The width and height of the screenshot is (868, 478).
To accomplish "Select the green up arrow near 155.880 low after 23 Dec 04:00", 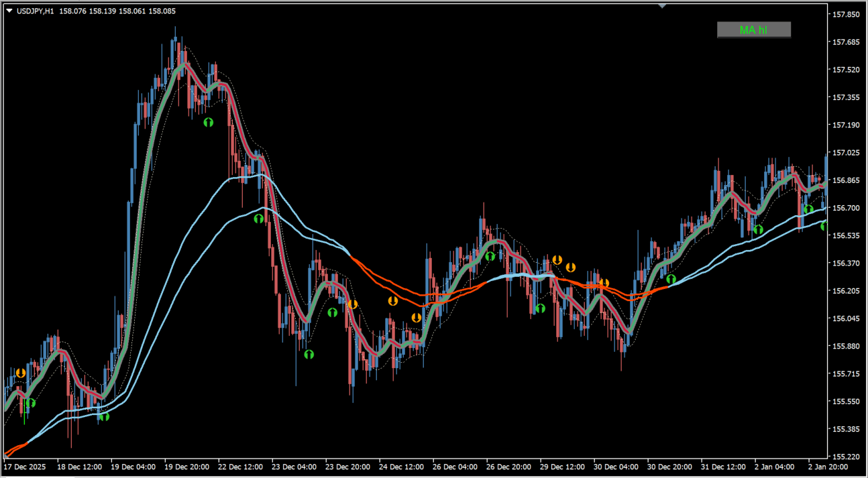I will (x=309, y=354).
